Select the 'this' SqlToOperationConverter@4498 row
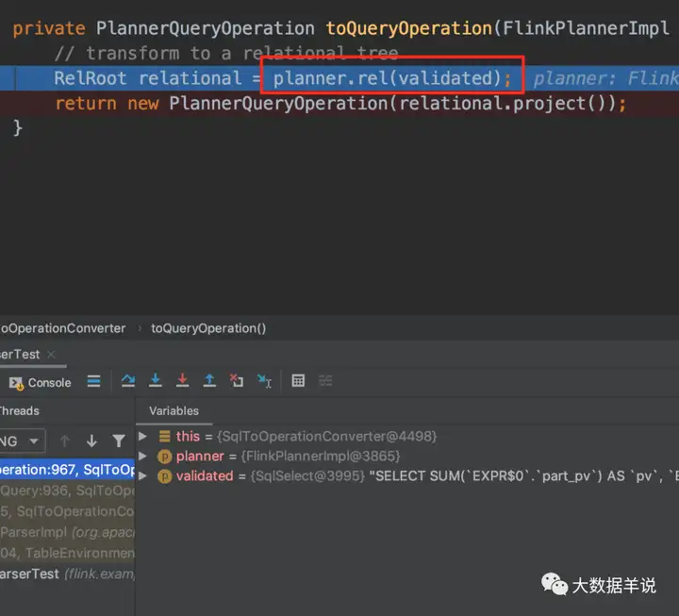Image resolution: width=679 pixels, height=616 pixels. tap(407, 436)
